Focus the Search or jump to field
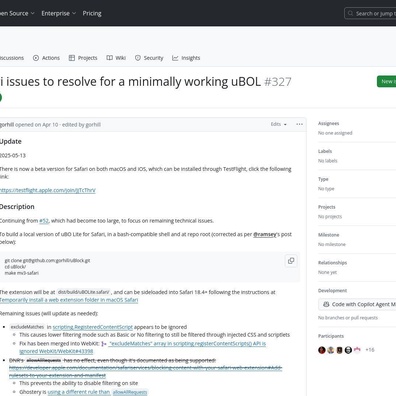 pyautogui.click(x=370, y=13)
